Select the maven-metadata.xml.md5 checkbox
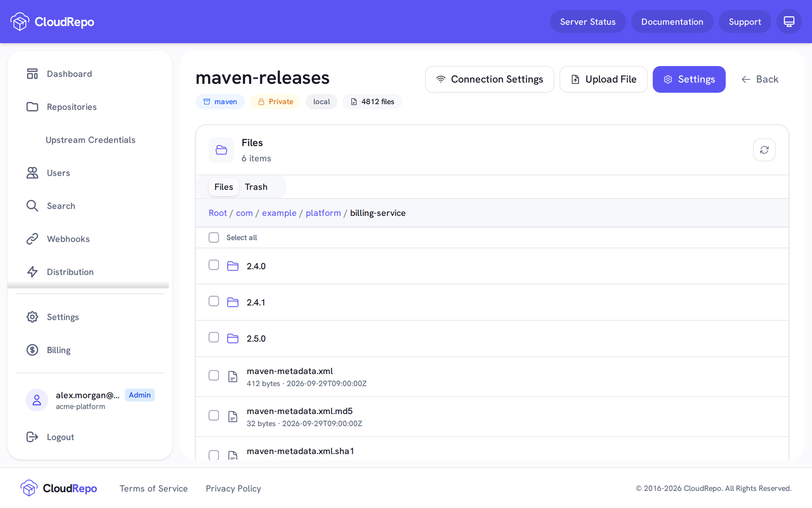The image size is (812, 508). [x=214, y=416]
